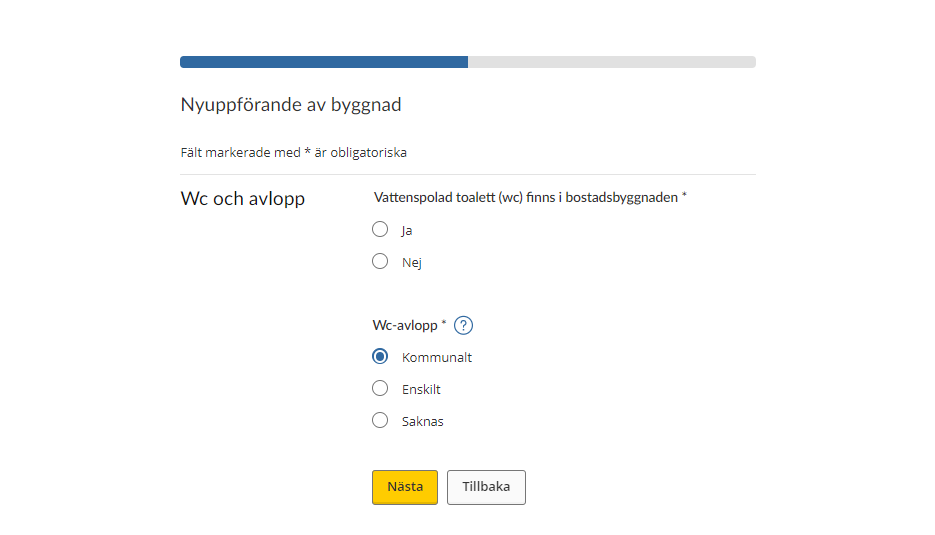
Task: Click the Nej option label text
Action: click(411, 262)
